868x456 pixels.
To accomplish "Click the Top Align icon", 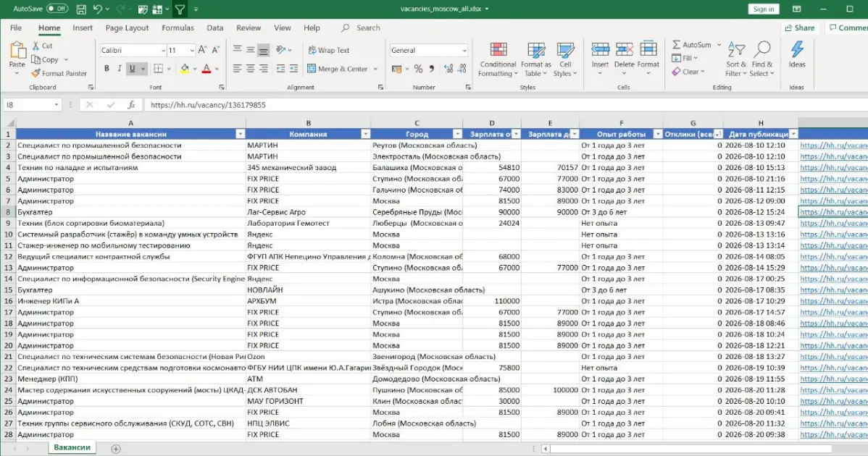I will [237, 50].
